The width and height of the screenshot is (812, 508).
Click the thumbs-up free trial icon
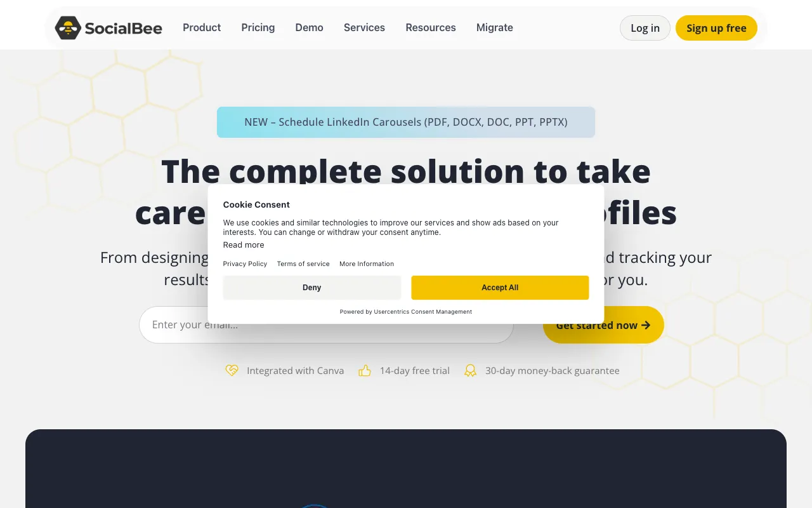[365, 370]
